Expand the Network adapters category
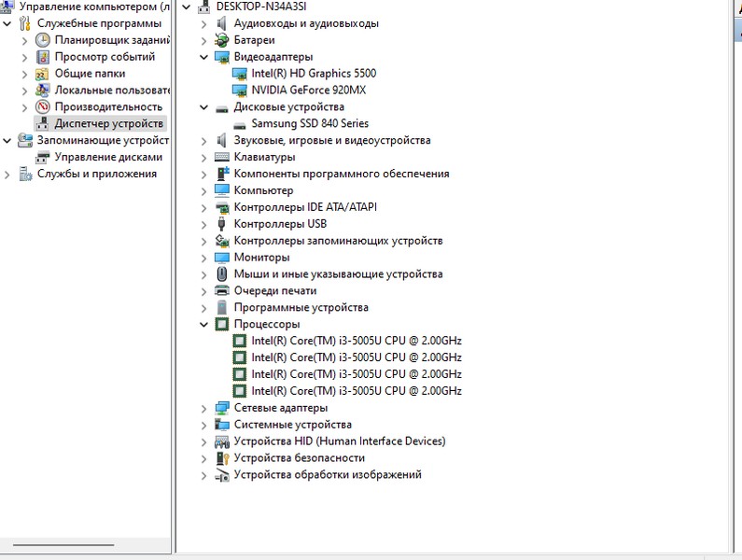 click(204, 408)
